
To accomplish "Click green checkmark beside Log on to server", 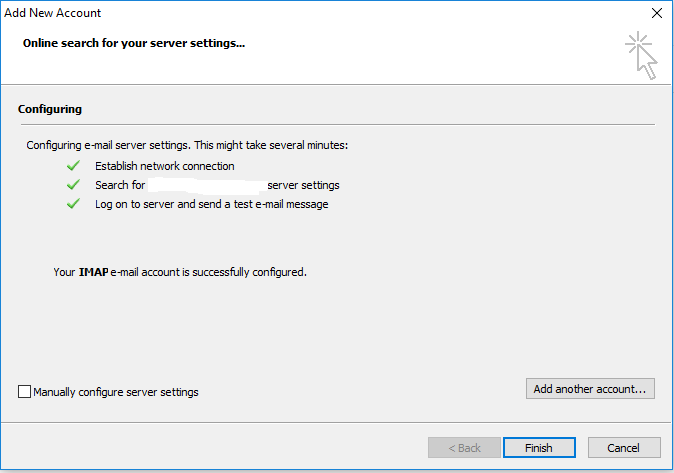I will coord(74,203).
